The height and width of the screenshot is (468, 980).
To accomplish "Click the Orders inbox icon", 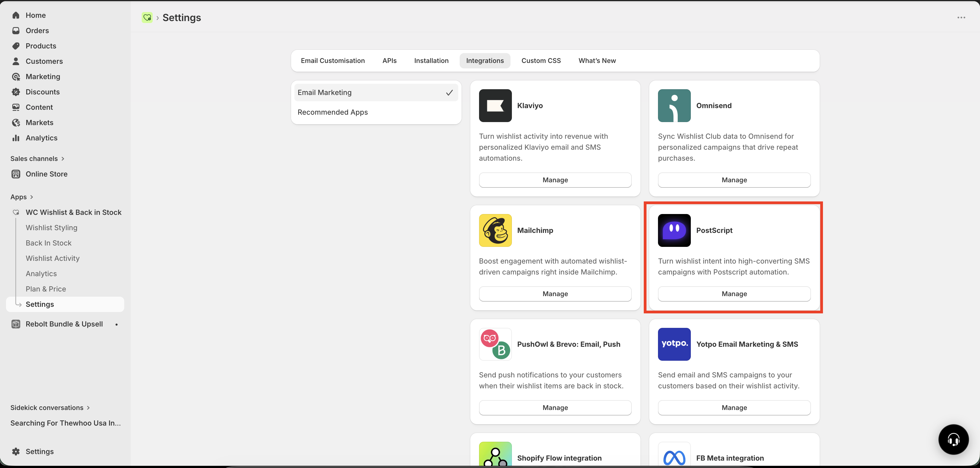I will [x=16, y=30].
